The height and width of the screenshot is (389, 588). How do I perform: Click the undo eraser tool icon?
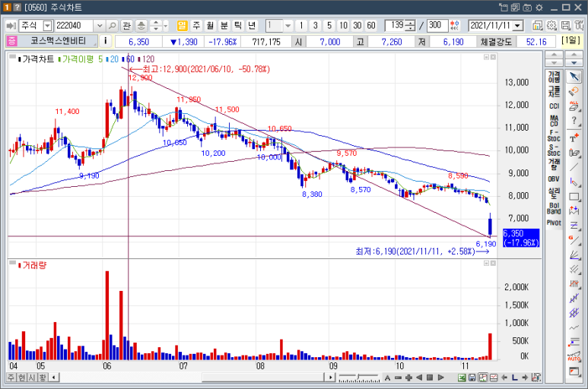point(574,91)
